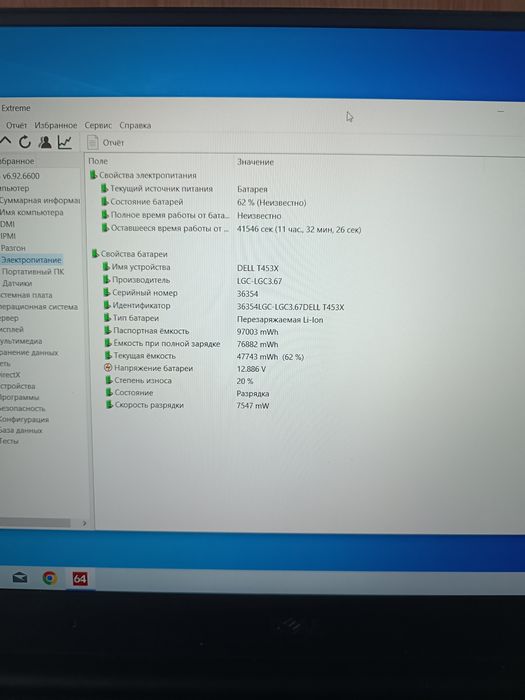Image resolution: width=525 pixels, height=700 pixels.
Task: Click the Refresh toolbar icon
Action: 25,142
